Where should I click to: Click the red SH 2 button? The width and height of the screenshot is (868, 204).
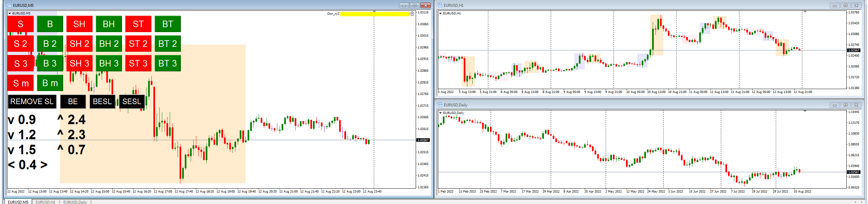point(79,44)
